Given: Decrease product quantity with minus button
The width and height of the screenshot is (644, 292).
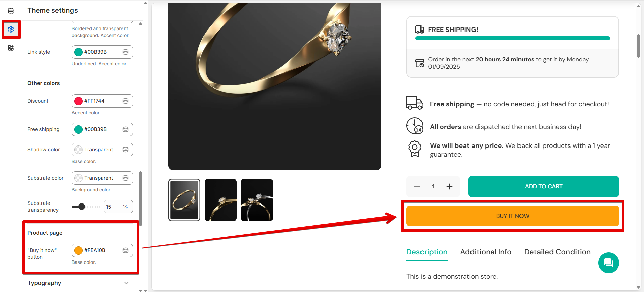Looking at the screenshot, I should tap(417, 186).
